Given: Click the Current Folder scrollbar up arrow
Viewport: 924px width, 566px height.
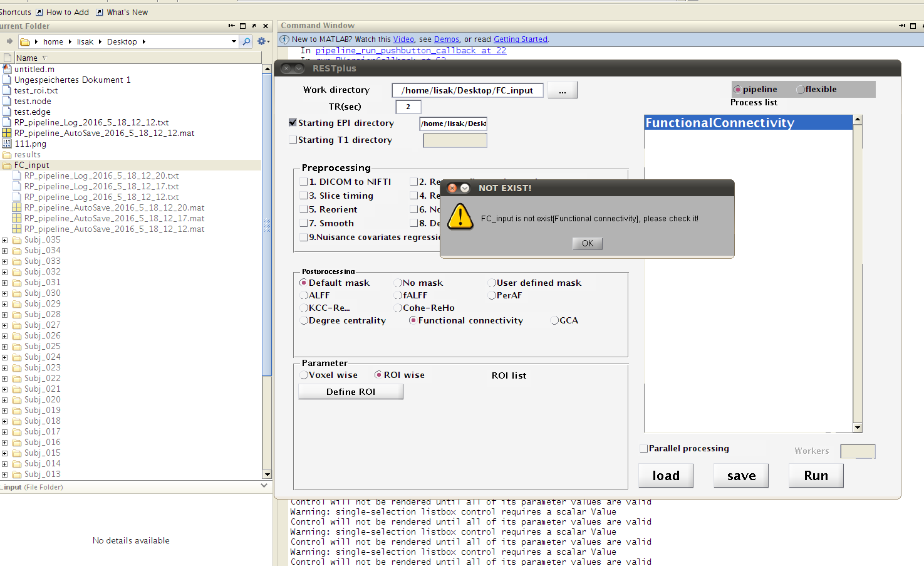Looking at the screenshot, I should pyautogui.click(x=267, y=68).
